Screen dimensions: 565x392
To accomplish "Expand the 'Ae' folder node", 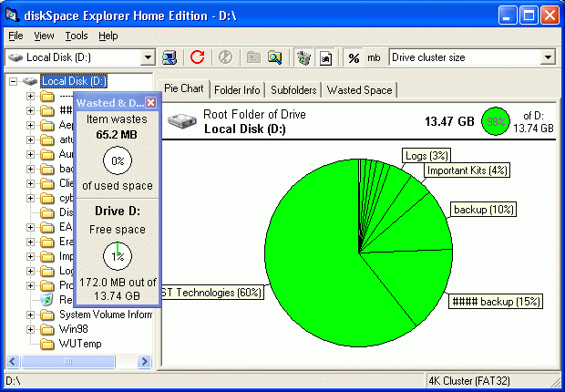I will point(31,125).
